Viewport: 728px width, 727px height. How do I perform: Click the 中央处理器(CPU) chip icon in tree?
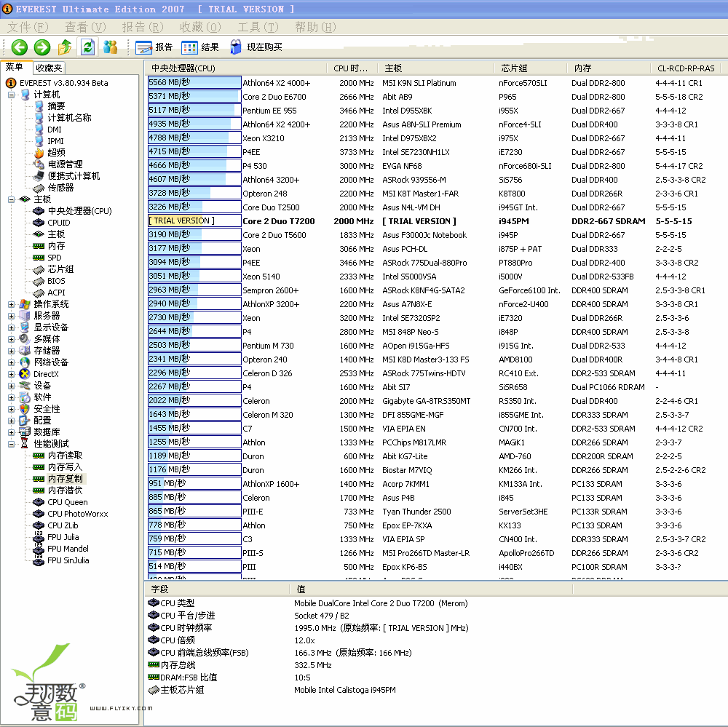(x=39, y=211)
